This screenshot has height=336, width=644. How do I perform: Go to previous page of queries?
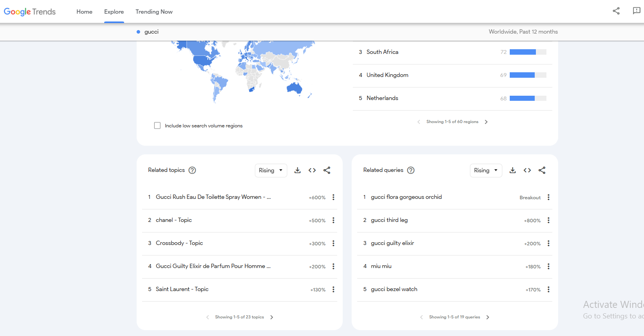pos(422,317)
